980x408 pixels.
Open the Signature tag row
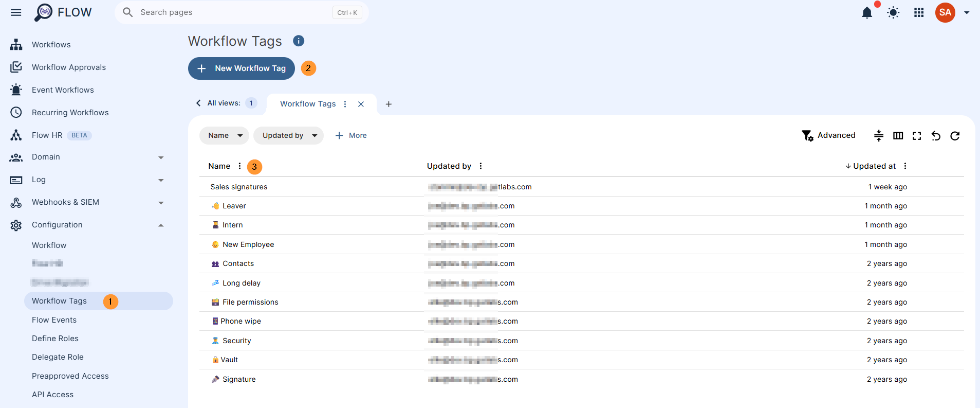click(581, 379)
